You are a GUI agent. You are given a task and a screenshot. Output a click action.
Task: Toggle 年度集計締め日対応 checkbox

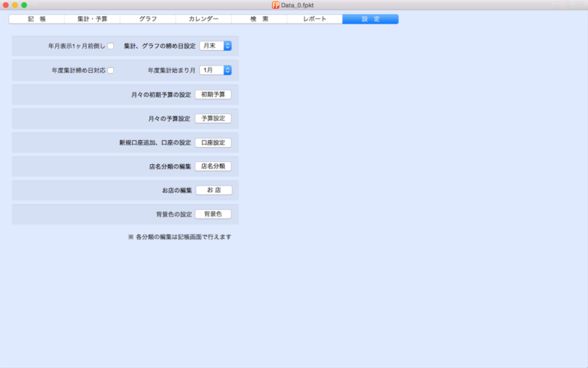pos(111,70)
